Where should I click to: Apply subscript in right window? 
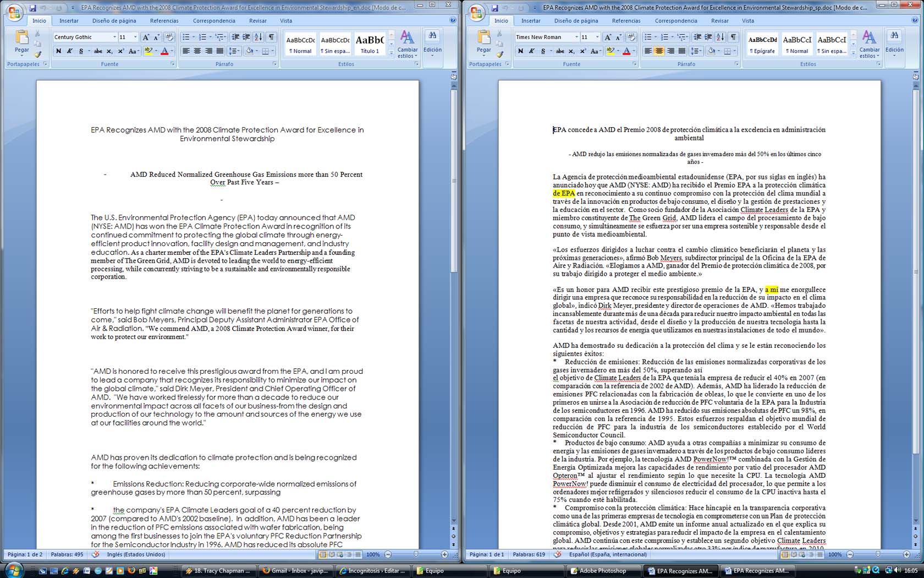(x=571, y=51)
